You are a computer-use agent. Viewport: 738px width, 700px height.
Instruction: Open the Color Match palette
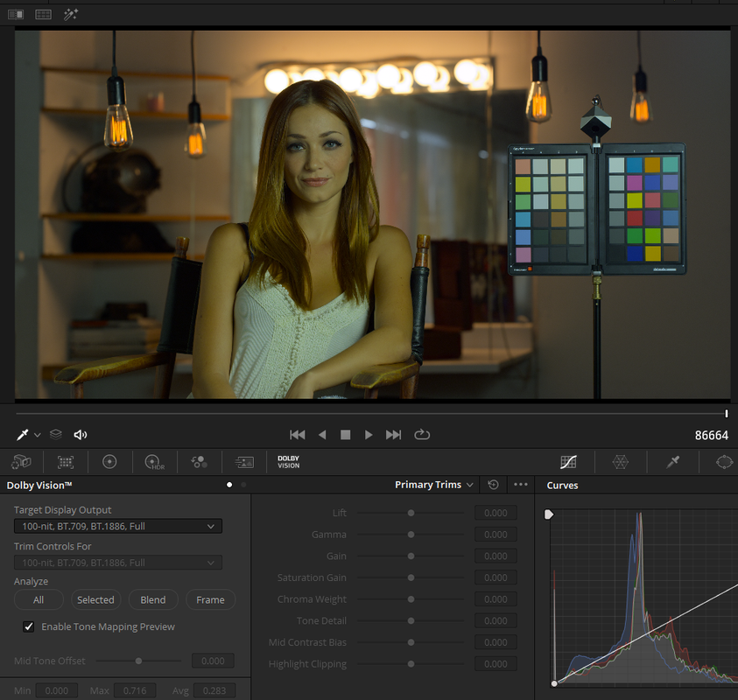(x=66, y=462)
